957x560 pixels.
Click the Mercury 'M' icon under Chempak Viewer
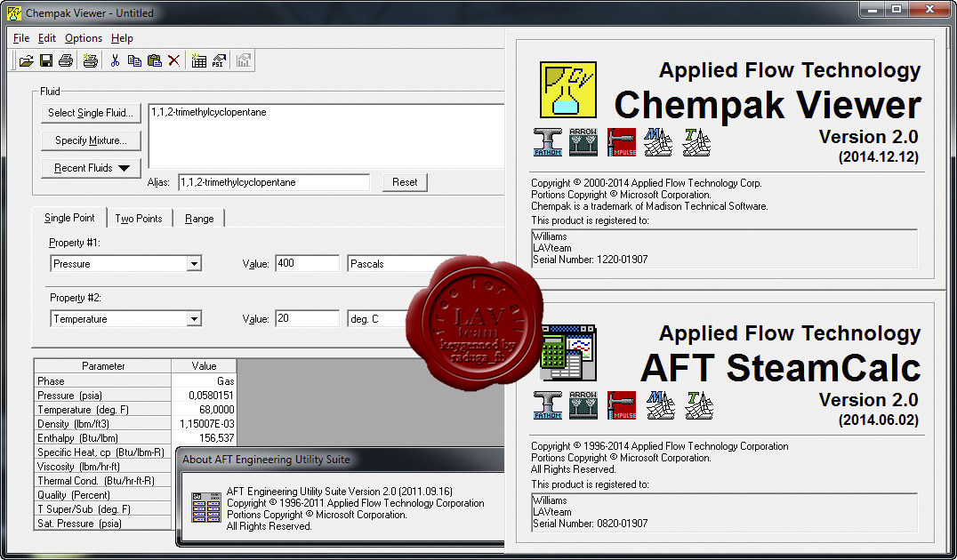[x=658, y=142]
